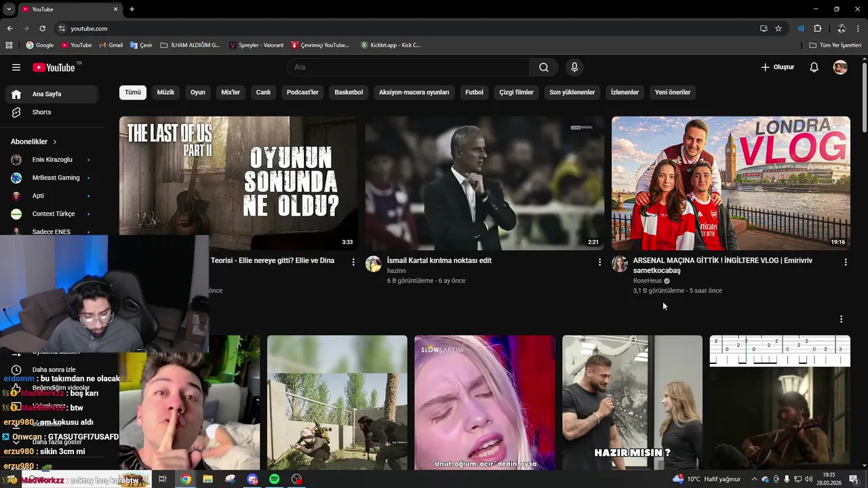Open the Londra Vlog video thumbnail
The height and width of the screenshot is (488, 868).
coord(731,183)
